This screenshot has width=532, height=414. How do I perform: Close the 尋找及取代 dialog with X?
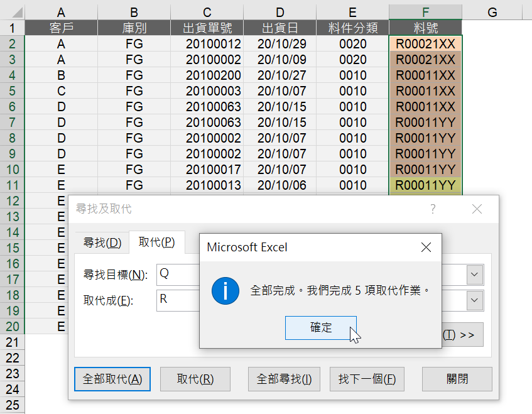click(x=477, y=209)
